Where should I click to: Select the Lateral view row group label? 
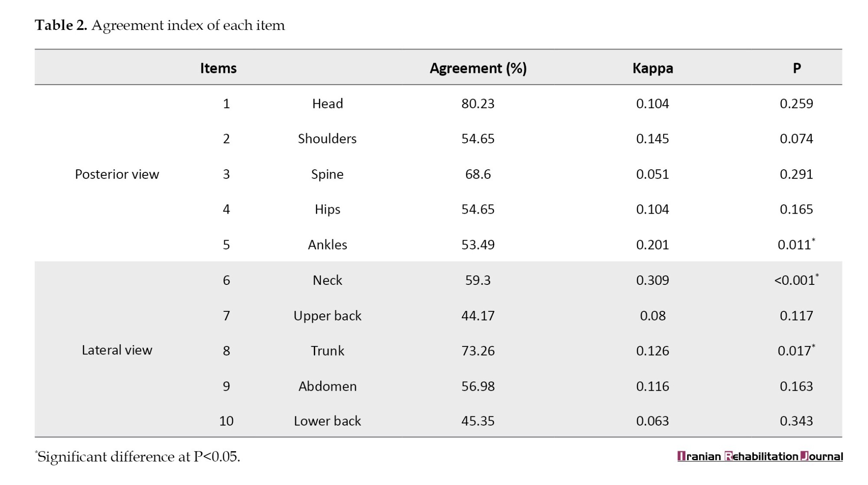[x=117, y=350]
